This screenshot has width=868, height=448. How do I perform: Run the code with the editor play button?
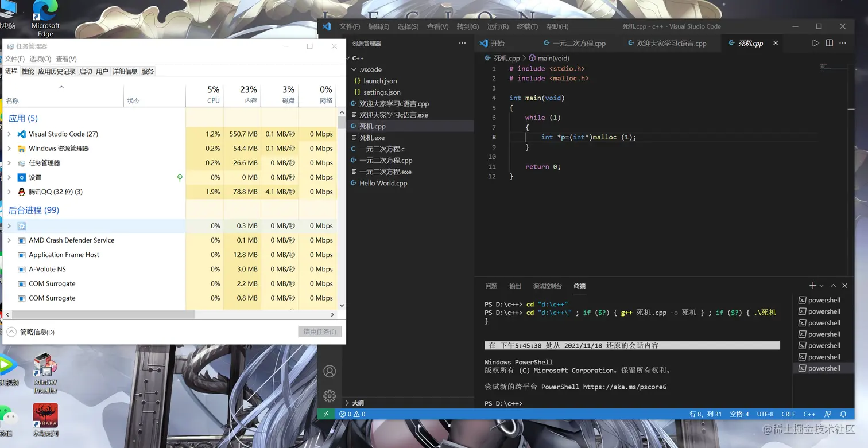[x=815, y=43]
